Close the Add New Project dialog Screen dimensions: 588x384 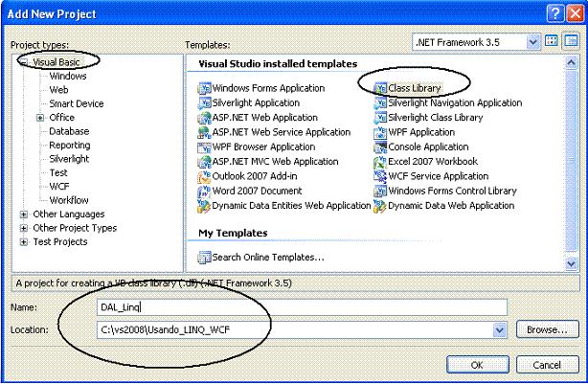(576, 13)
